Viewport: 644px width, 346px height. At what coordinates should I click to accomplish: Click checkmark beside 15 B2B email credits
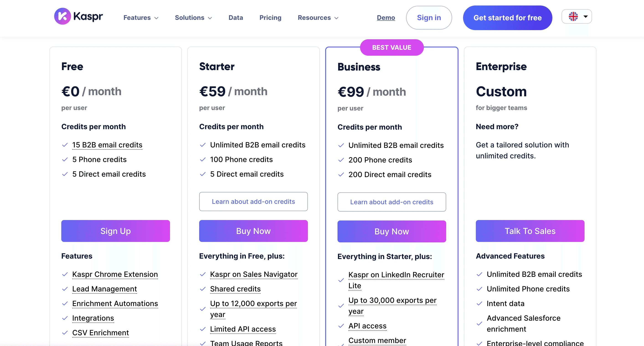(65, 145)
